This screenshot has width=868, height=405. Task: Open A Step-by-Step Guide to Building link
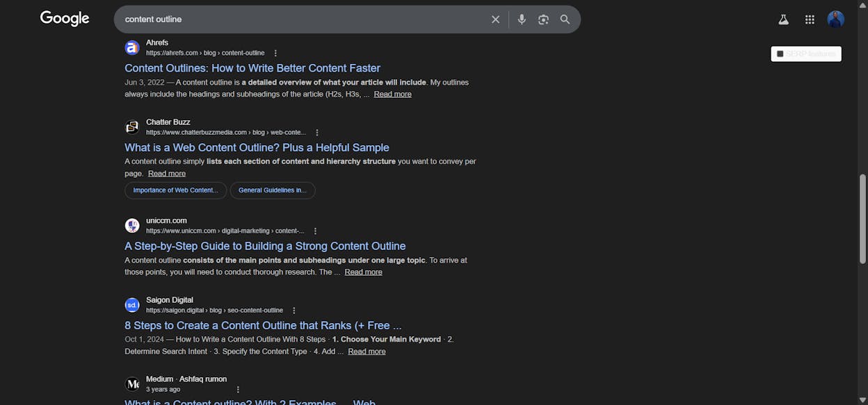[265, 246]
